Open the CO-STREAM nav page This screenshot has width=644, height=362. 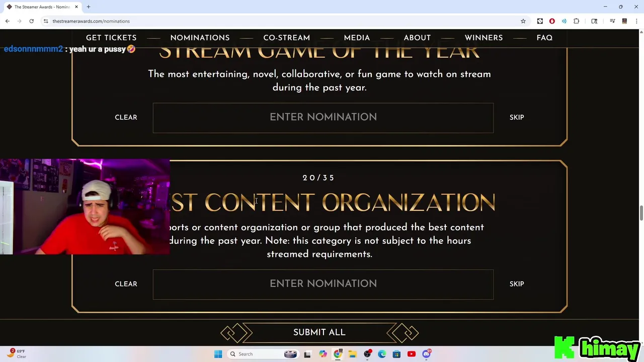(x=287, y=38)
